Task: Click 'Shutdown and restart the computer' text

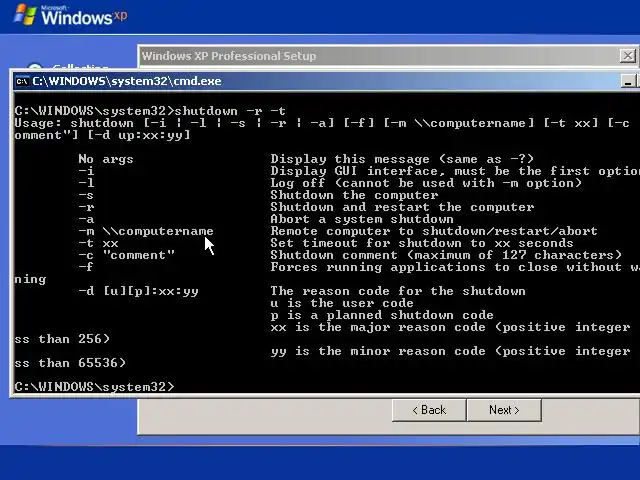Action: 402,207
